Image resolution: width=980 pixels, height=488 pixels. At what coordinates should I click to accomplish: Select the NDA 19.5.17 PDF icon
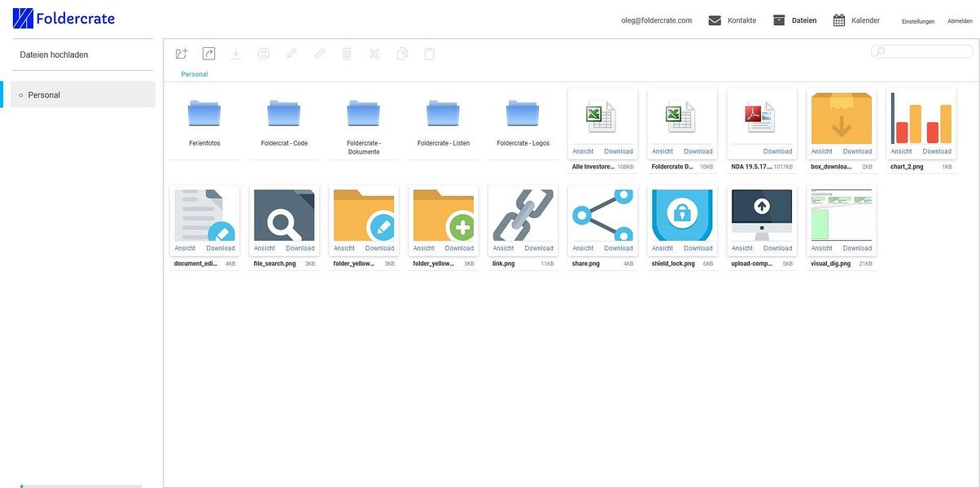point(760,117)
